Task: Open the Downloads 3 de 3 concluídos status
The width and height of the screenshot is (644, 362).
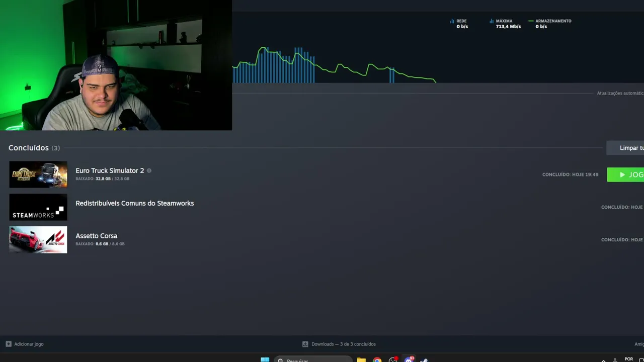Action: tap(343, 344)
